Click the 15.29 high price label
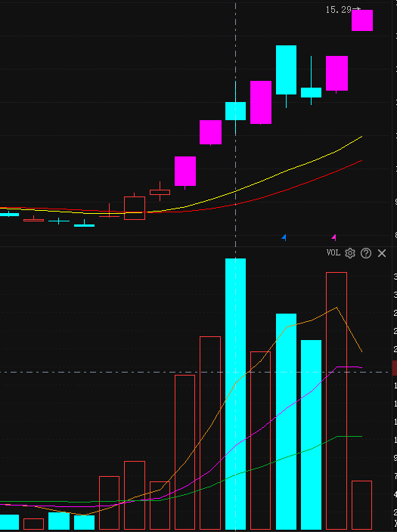 tap(338, 10)
